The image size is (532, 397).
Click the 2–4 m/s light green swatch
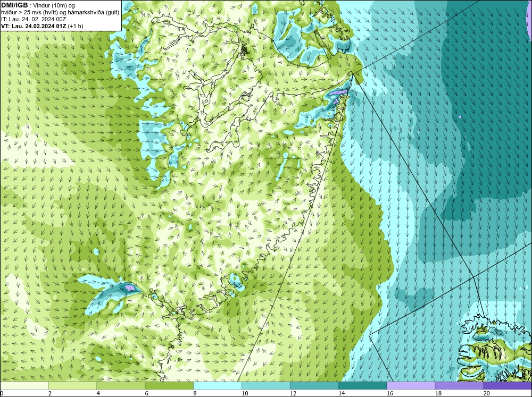point(72,386)
